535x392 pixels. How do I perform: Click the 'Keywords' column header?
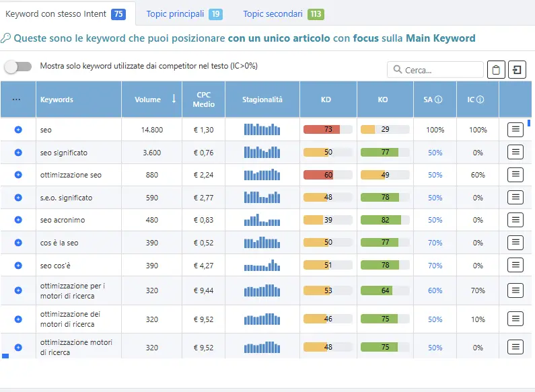point(57,100)
